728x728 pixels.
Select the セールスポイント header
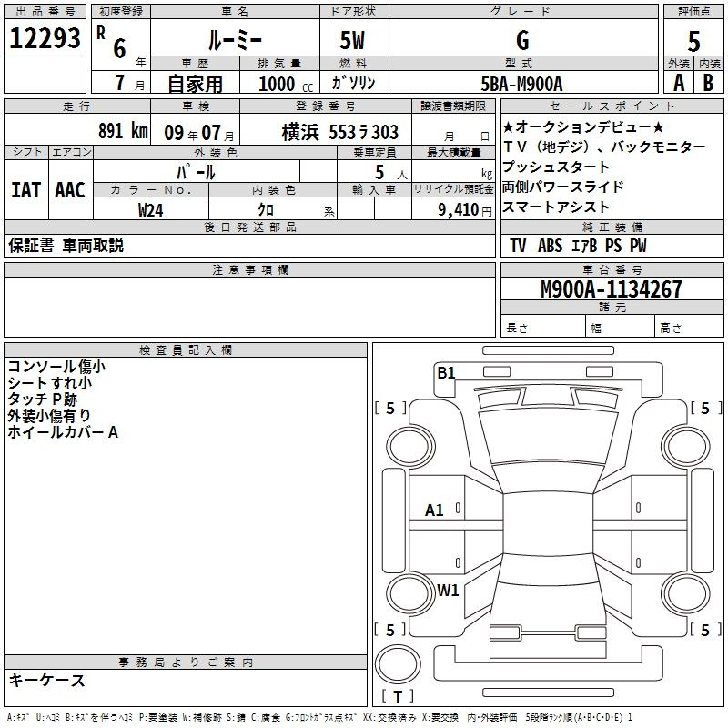click(x=612, y=106)
